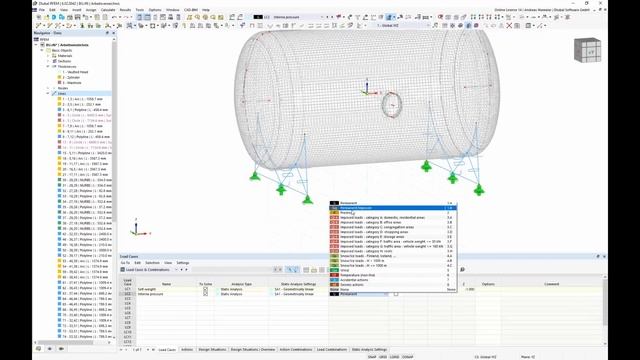
Task: Go to previous table using bottom arrow
Action: tap(126, 350)
